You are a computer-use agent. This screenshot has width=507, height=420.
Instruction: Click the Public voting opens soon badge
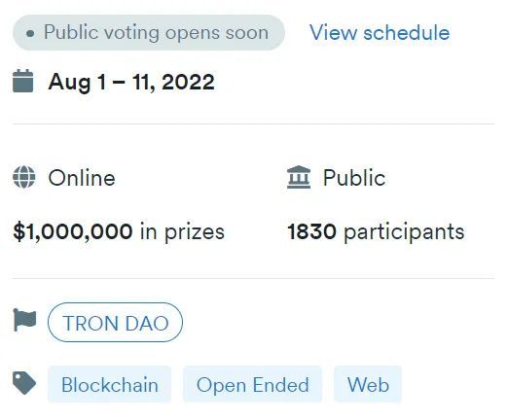tap(149, 32)
